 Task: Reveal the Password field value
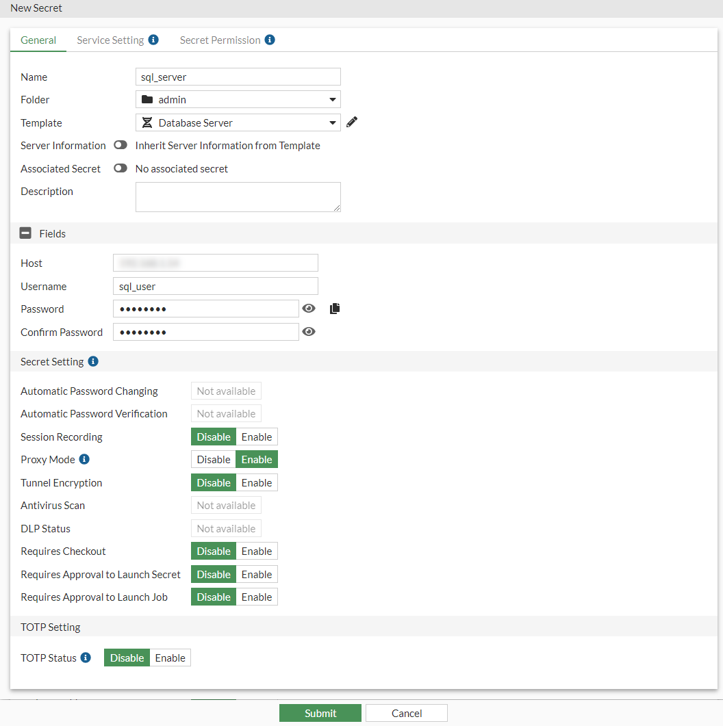point(309,308)
